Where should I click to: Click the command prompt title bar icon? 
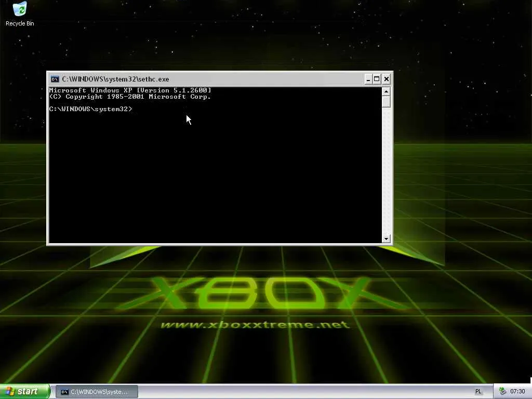click(55, 79)
